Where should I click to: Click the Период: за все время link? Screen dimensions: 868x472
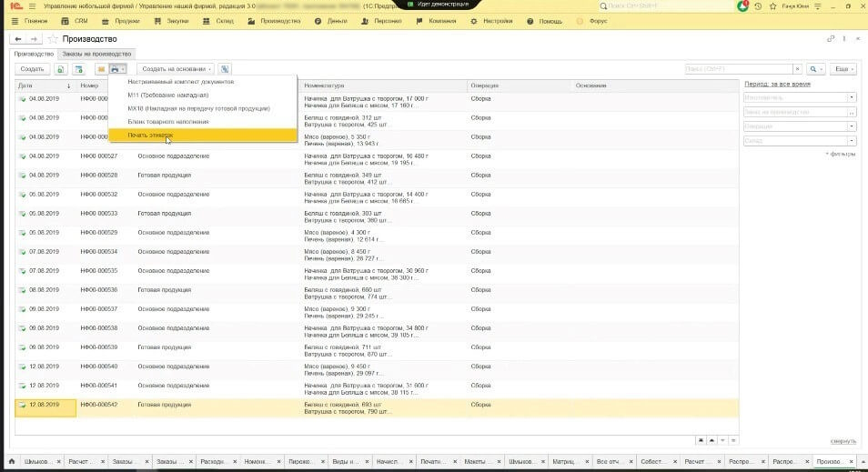click(x=776, y=83)
